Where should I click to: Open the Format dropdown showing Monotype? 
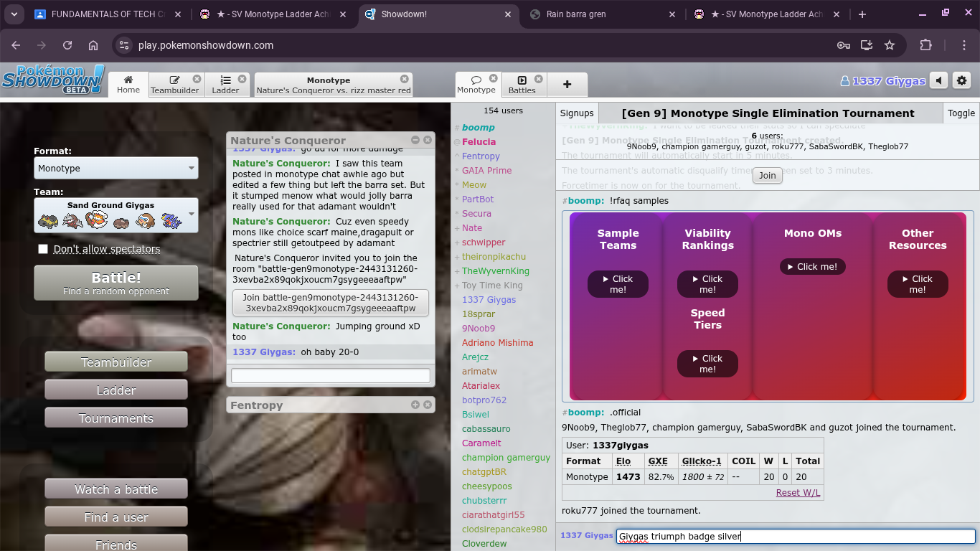coord(116,169)
